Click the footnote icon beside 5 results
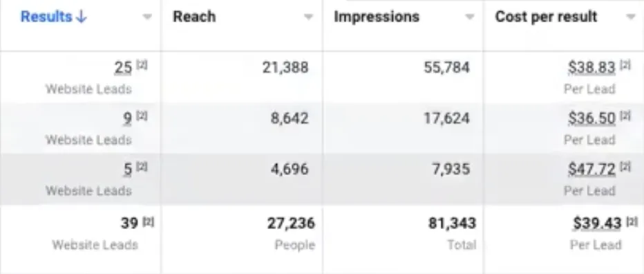This screenshot has width=644, height=274. (141, 167)
